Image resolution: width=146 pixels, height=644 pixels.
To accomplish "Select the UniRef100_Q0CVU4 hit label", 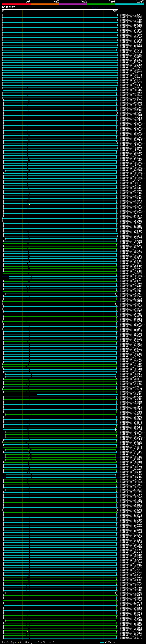I will pos(131,620).
